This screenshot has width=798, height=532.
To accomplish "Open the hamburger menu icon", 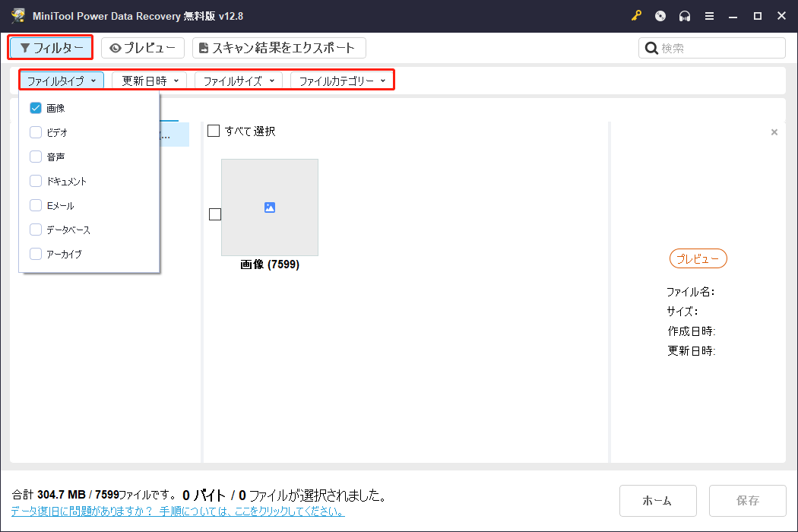I will [709, 15].
